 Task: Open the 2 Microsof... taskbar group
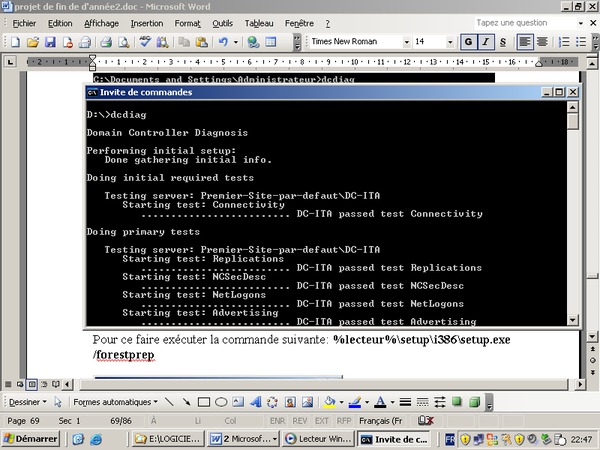coord(244,439)
